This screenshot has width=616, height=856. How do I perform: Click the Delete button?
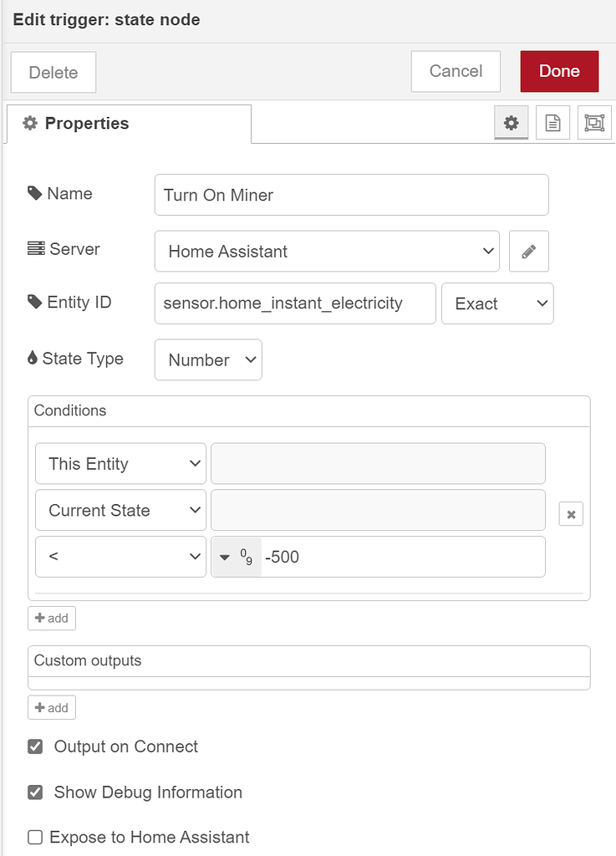(x=53, y=72)
